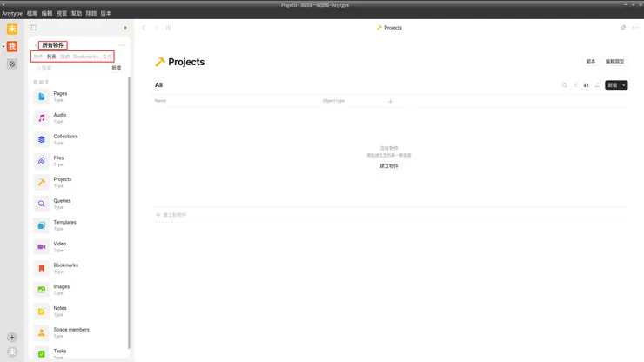Open the Collections type in sidebar
644x362 pixels.
point(80,139)
